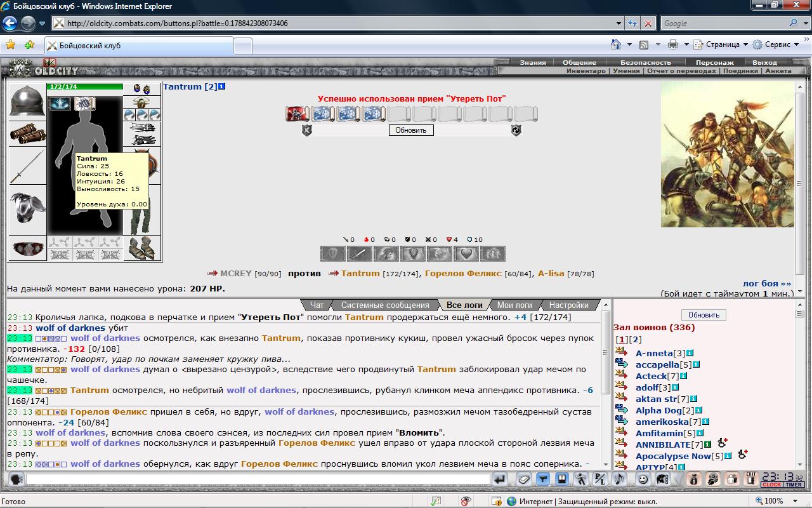The height and width of the screenshot is (508, 812).
Task: Click the eraser clear chat icon
Action: 523,479
